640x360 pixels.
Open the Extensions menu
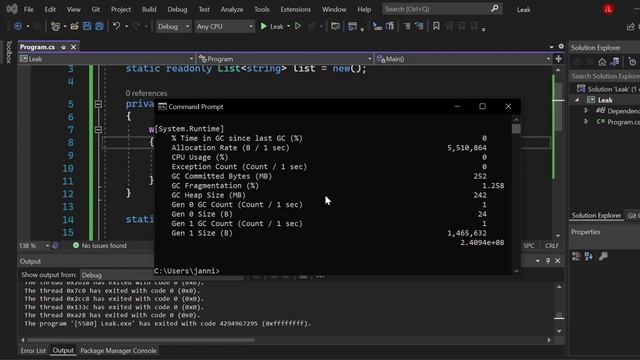pos(296,9)
